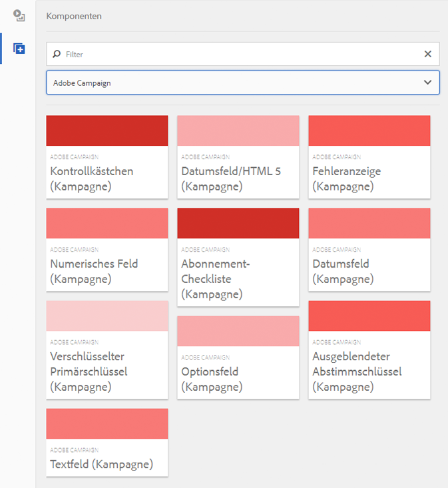This screenshot has height=488, width=448.
Task: Click the Textfeld card's red thumbnail
Action: click(107, 423)
